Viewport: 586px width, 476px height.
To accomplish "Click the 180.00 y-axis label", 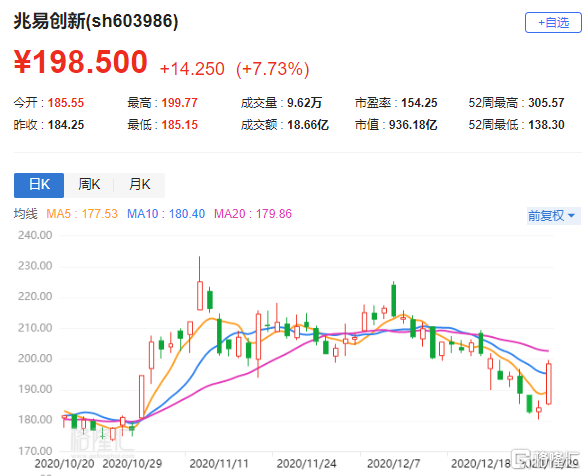I will [x=35, y=420].
